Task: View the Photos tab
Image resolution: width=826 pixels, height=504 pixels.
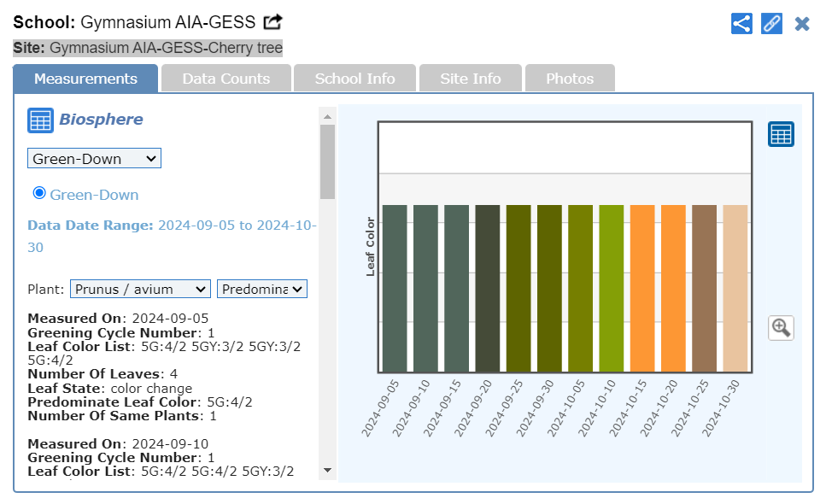Action: pos(570,79)
